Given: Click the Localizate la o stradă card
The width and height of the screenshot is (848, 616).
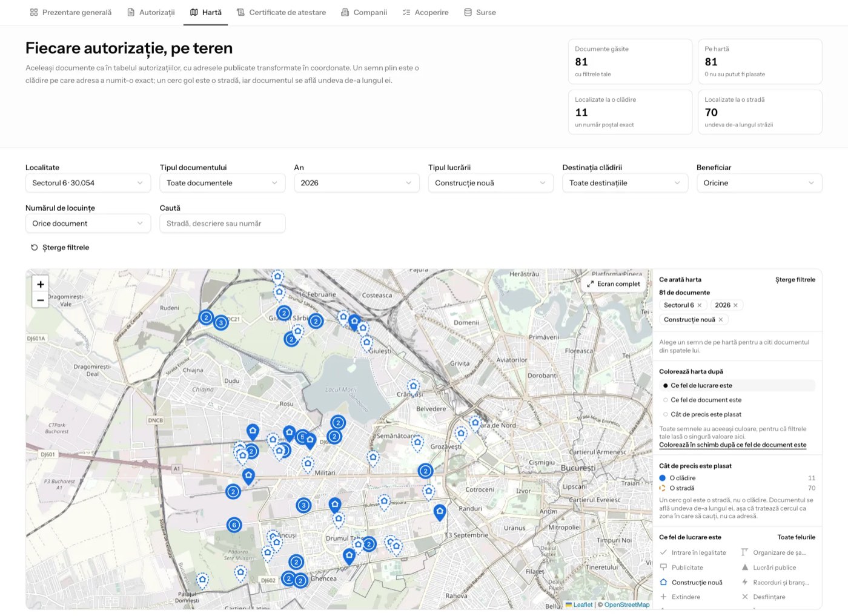Looking at the screenshot, I should click(x=760, y=112).
